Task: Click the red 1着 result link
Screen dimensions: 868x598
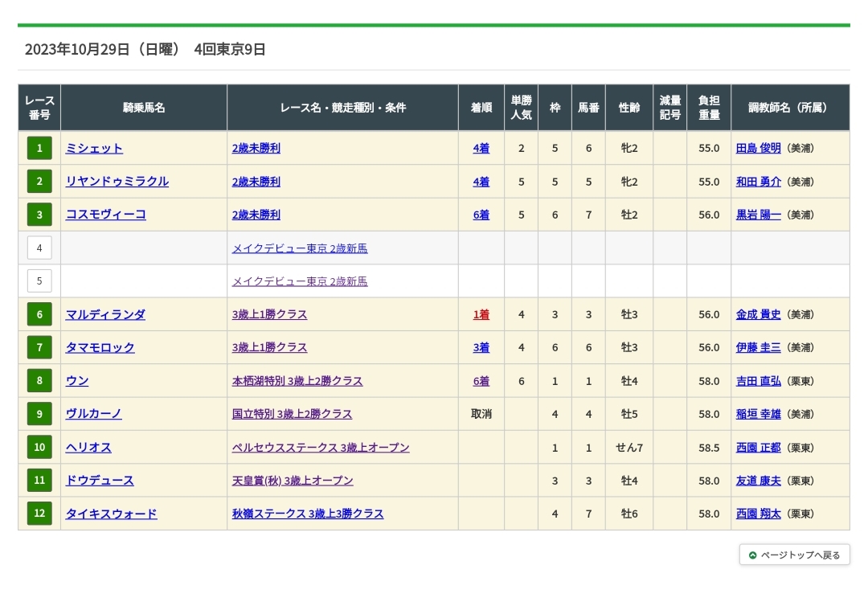Action: pyautogui.click(x=481, y=314)
